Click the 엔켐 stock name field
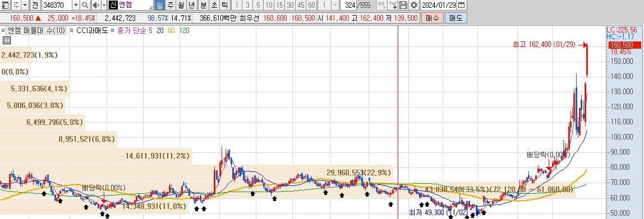 click(136, 5)
